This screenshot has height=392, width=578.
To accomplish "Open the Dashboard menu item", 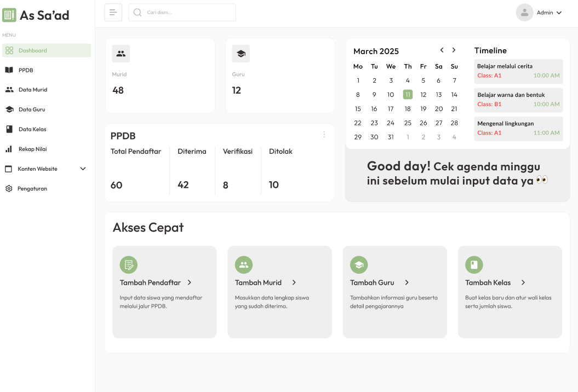I will click(x=47, y=50).
